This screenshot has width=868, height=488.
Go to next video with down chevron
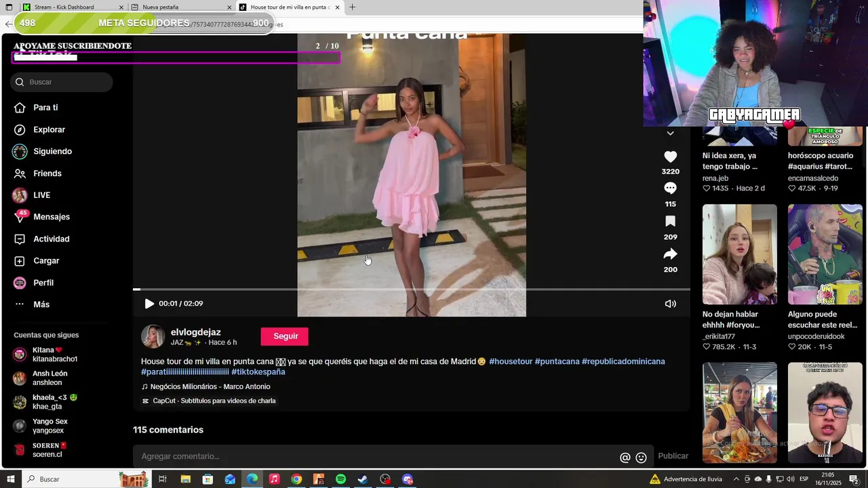[670, 133]
